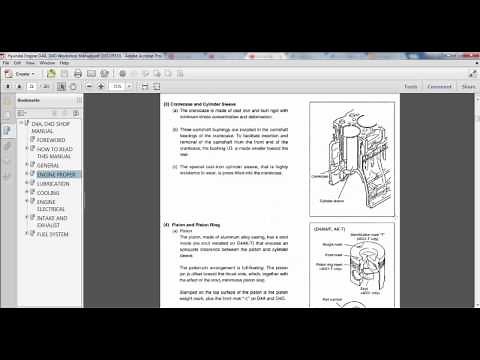Open the Tools pane
The width and height of the screenshot is (480, 360).
click(x=410, y=86)
